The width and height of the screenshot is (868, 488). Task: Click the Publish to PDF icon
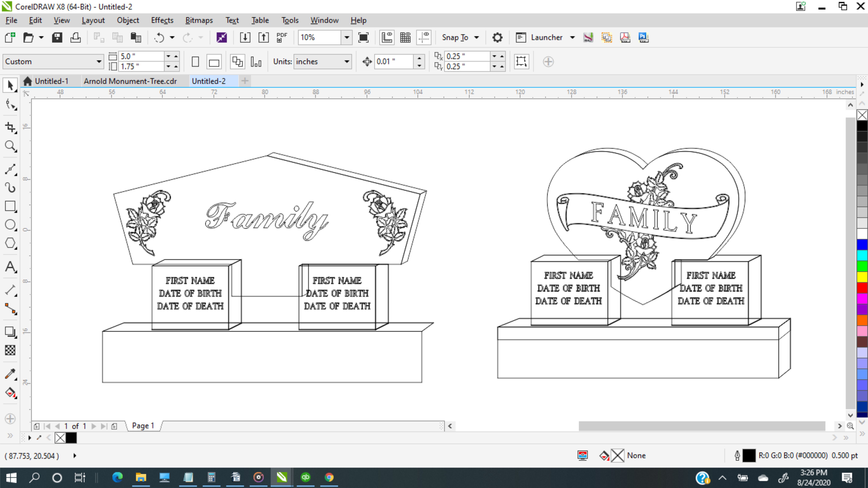pos(282,37)
